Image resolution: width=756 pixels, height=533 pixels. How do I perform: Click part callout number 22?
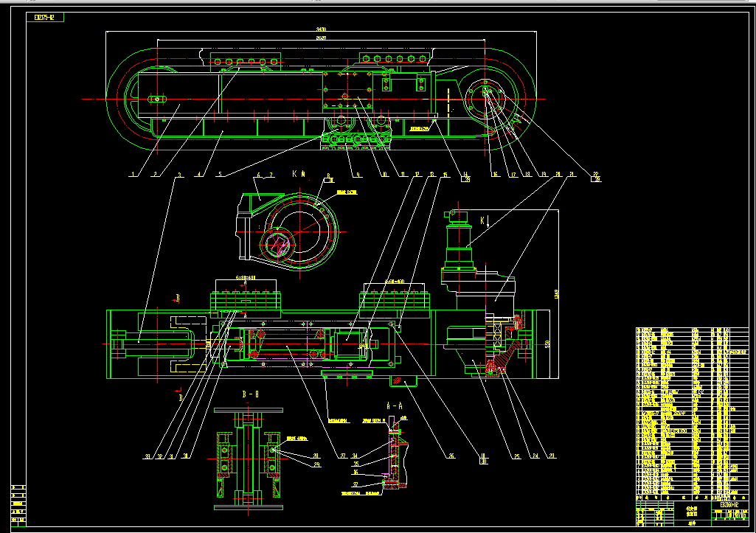(596, 174)
